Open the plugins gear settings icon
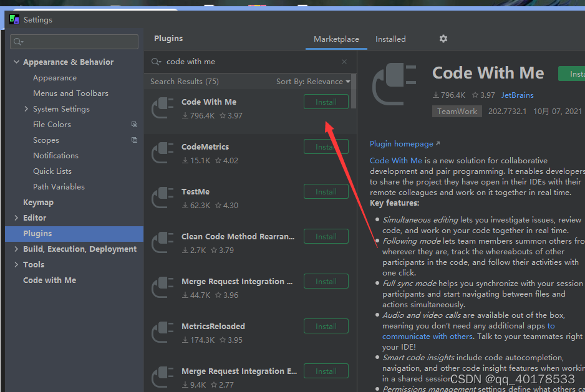Screen dimensions: 585x392 point(443,39)
